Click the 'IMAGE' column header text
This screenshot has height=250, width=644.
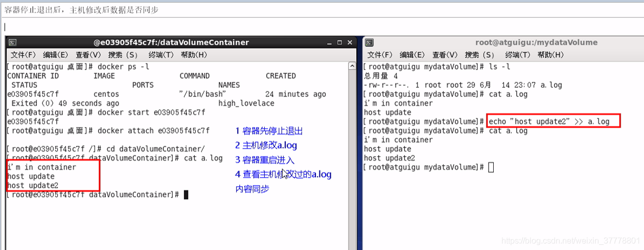coord(104,76)
